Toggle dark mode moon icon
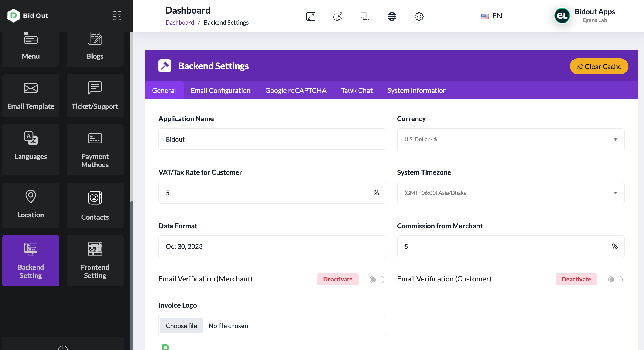This screenshot has height=350, width=644. point(338,17)
